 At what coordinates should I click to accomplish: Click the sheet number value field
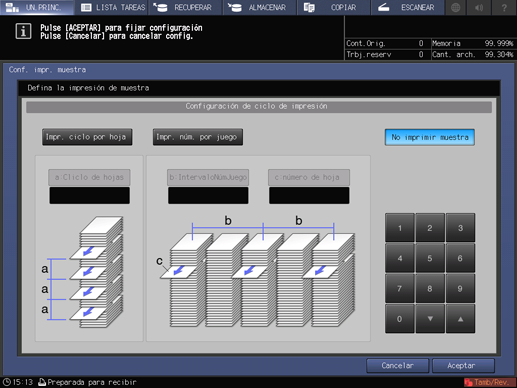click(x=309, y=195)
